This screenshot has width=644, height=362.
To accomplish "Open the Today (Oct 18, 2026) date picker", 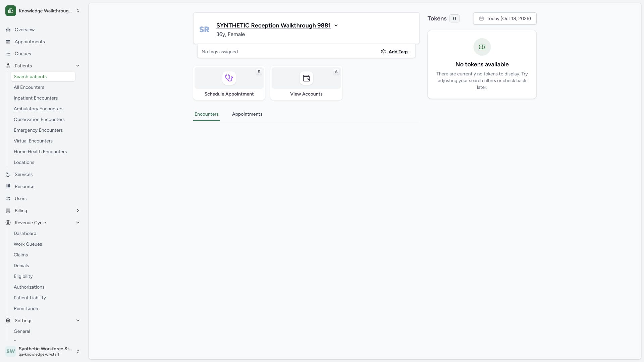I will [505, 18].
